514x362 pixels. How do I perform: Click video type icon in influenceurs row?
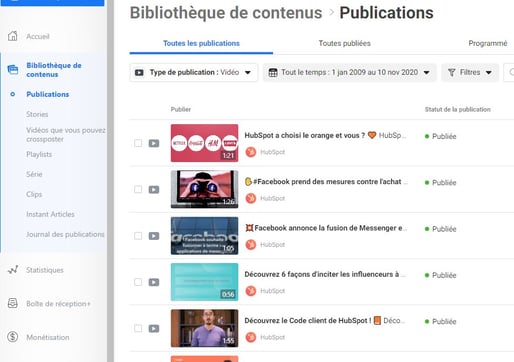[x=154, y=282]
